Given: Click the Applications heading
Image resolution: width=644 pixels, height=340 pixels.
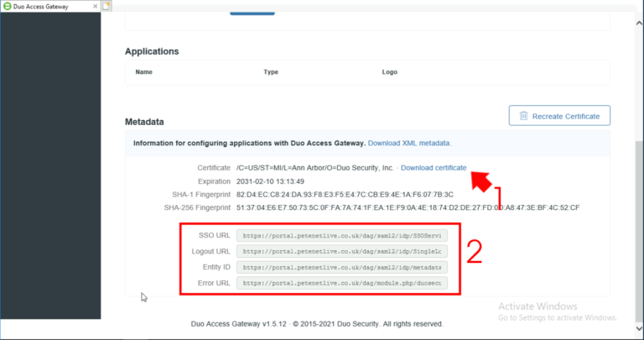Looking at the screenshot, I should click(x=152, y=51).
